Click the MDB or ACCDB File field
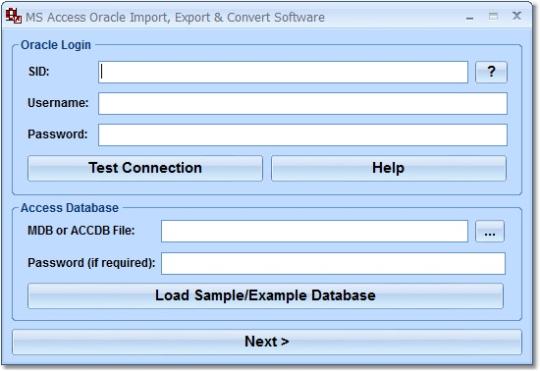Viewport: 540px width, 372px height. tap(314, 231)
